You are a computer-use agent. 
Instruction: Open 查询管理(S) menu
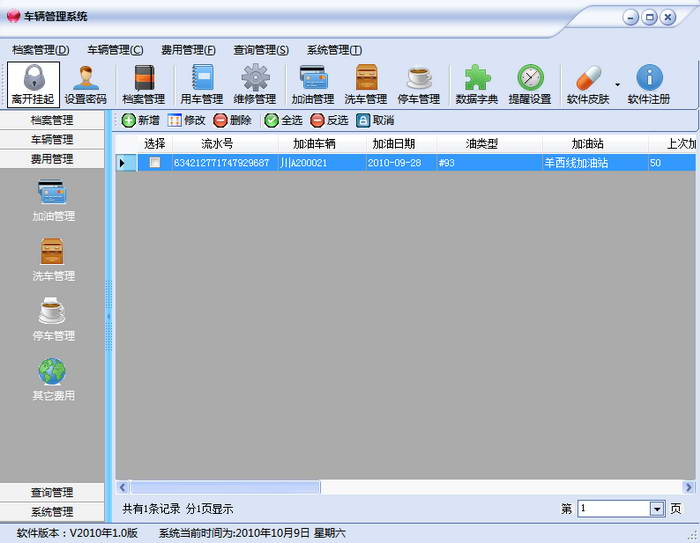coord(261,50)
